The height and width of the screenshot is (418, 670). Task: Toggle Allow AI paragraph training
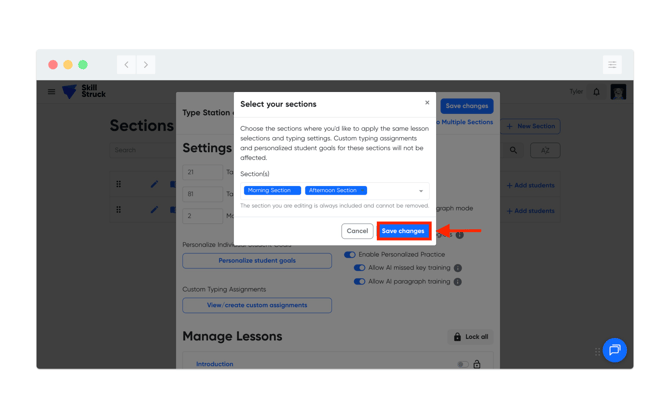pos(359,282)
